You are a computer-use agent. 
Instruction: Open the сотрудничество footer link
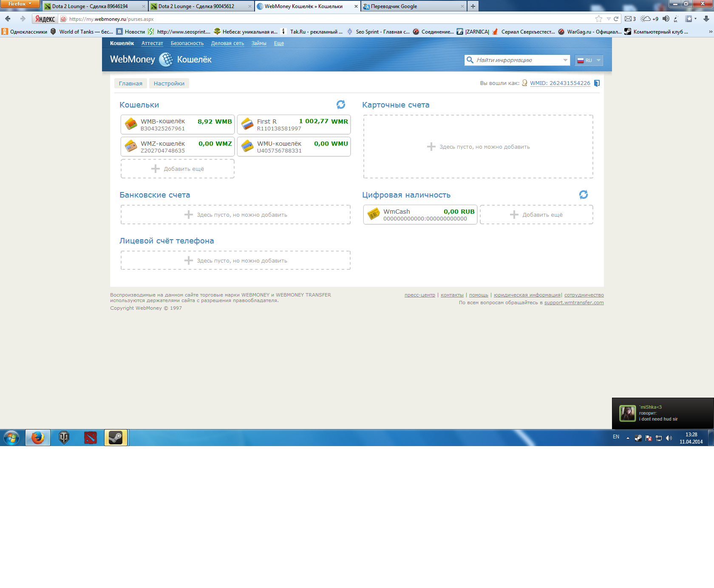[584, 295]
